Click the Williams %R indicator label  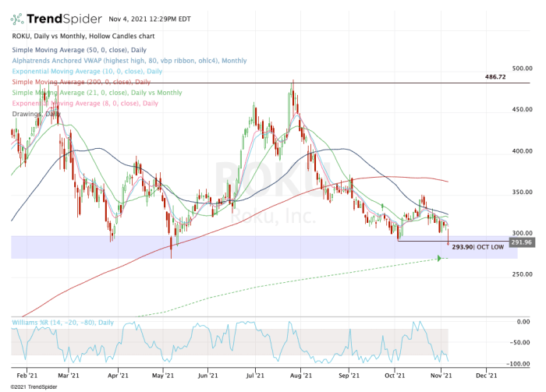tap(62, 323)
